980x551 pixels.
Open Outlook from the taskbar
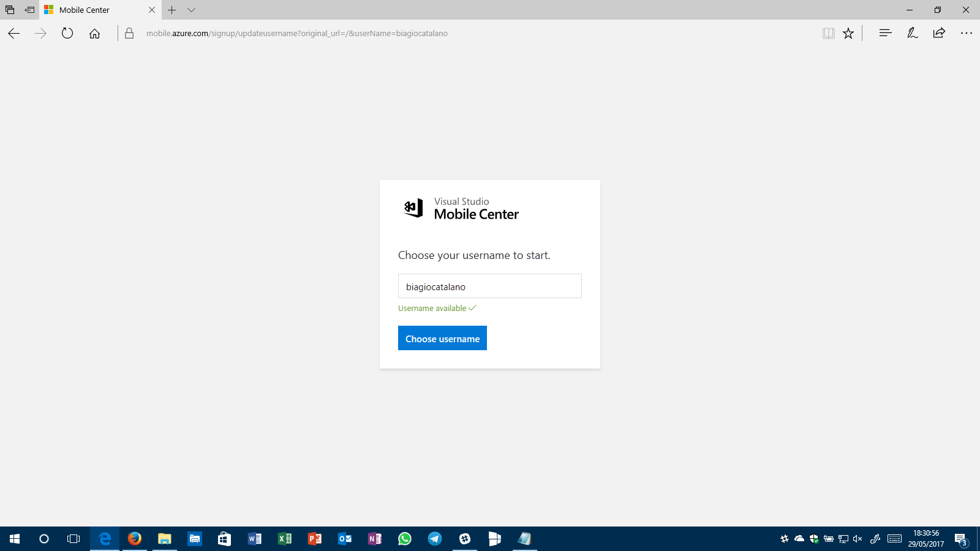pos(345,539)
